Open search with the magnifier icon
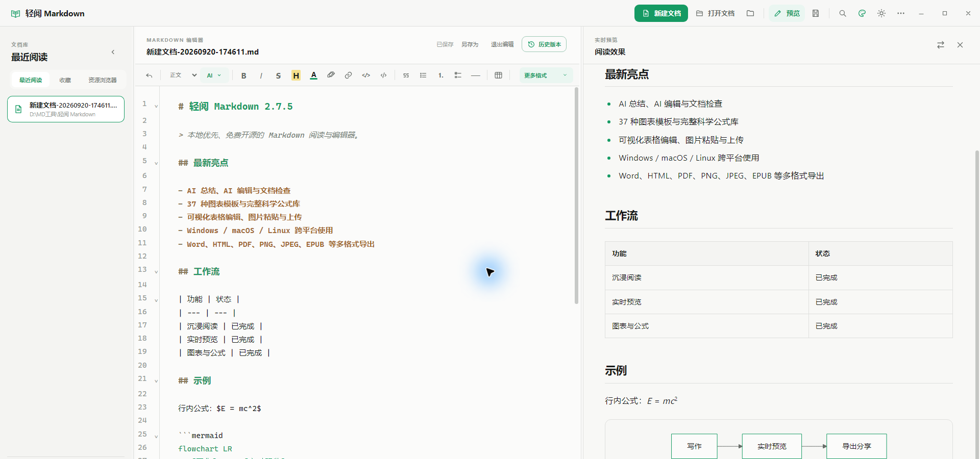 pyautogui.click(x=843, y=13)
